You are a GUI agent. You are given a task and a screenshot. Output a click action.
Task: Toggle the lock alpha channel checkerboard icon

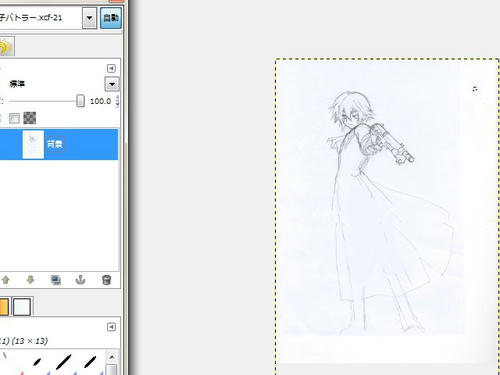(30, 118)
